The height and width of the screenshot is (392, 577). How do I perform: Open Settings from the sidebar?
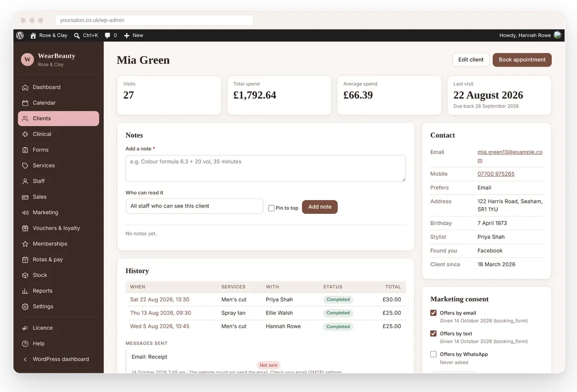[x=59, y=307]
